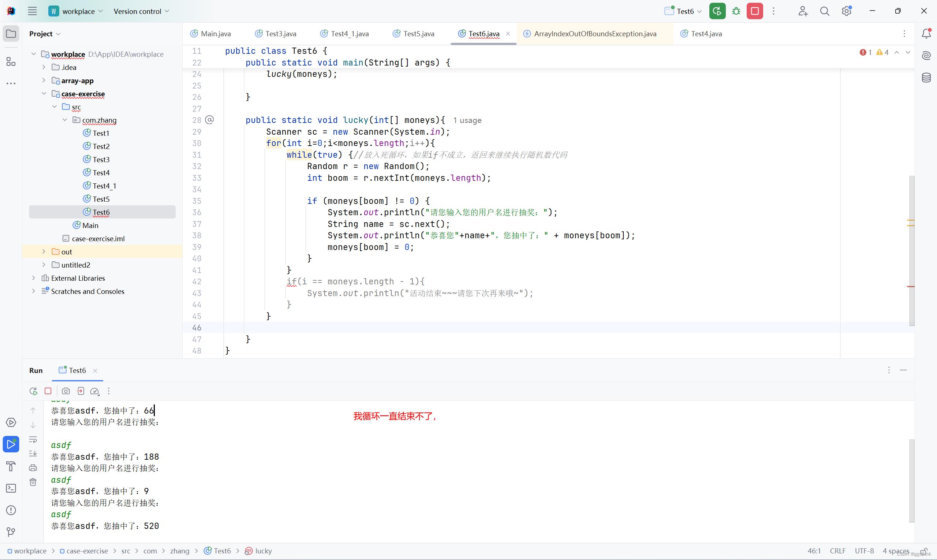Switch to the Test5.java tab
Screen dimensions: 937x560
pyautogui.click(x=418, y=34)
